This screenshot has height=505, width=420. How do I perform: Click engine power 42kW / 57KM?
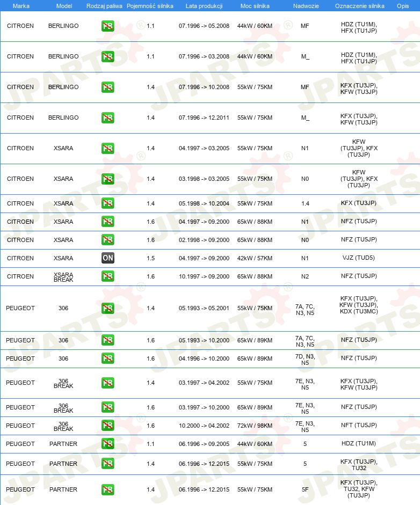pos(255,258)
